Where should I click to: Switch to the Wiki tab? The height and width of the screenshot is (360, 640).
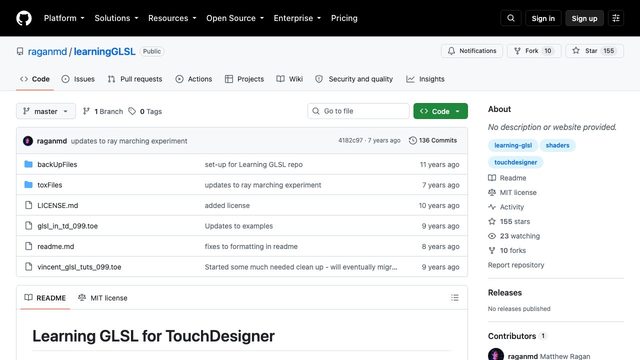(x=289, y=79)
